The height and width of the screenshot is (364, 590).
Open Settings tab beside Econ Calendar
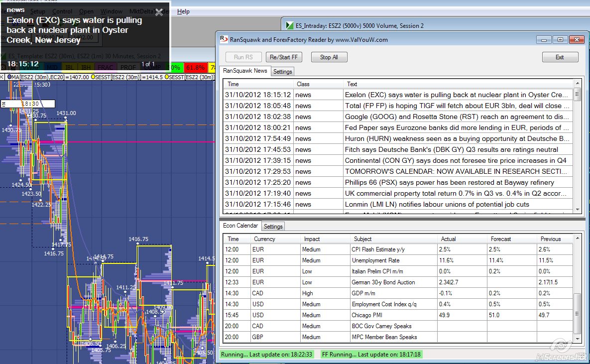(x=273, y=226)
